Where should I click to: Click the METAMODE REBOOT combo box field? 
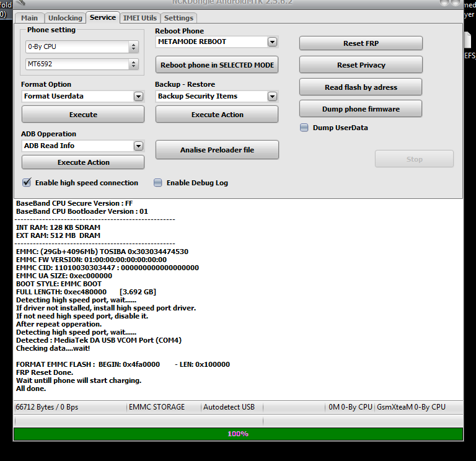point(217,42)
